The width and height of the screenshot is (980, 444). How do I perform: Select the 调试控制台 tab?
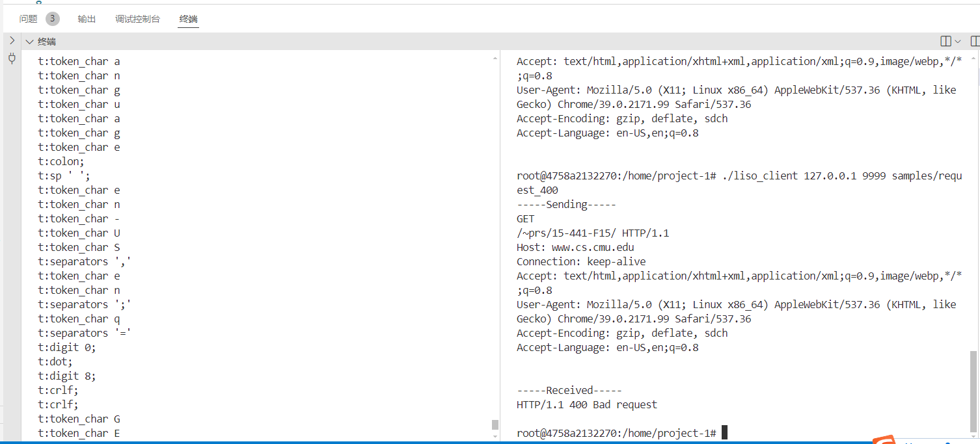click(137, 19)
